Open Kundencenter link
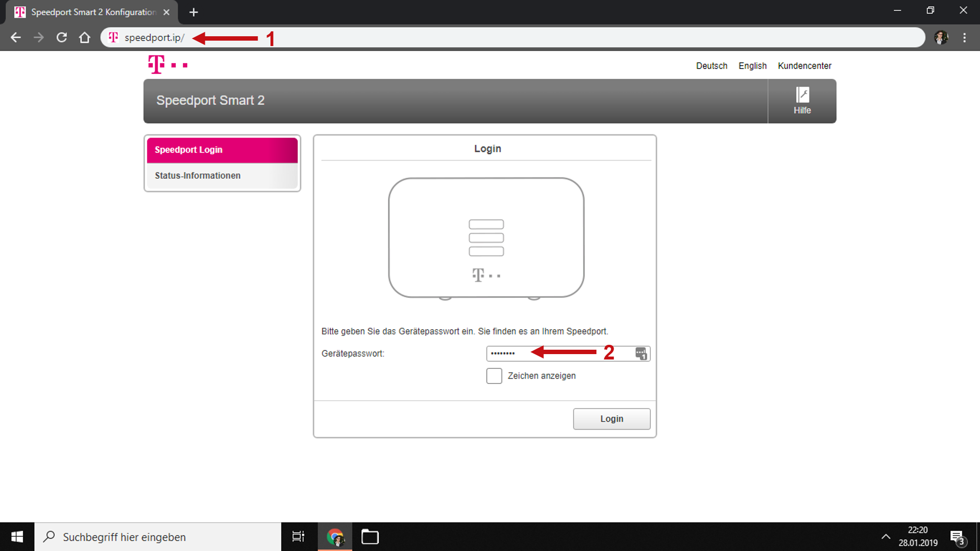 [805, 66]
